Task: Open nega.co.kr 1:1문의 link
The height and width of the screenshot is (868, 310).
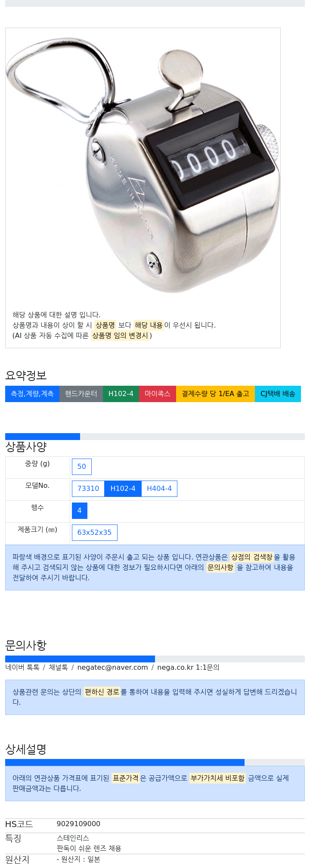Action: pyautogui.click(x=188, y=667)
